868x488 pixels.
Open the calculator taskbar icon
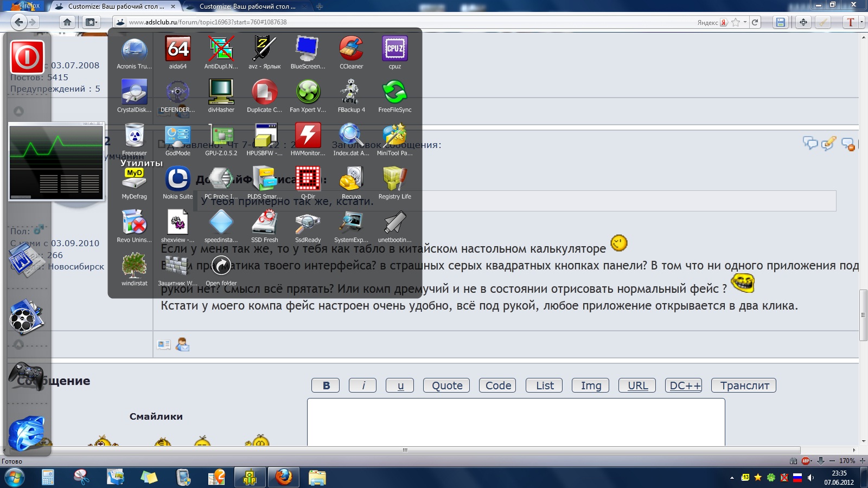pos(48,478)
